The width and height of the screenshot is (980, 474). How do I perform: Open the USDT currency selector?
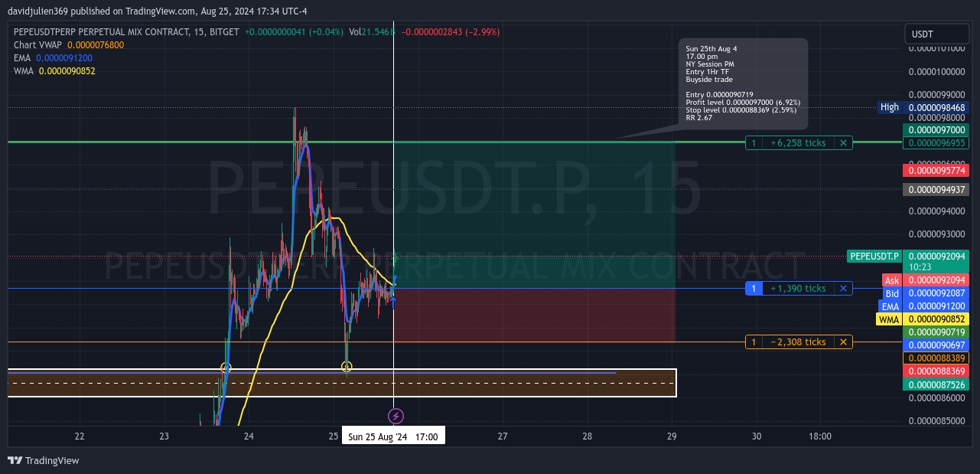point(937,34)
